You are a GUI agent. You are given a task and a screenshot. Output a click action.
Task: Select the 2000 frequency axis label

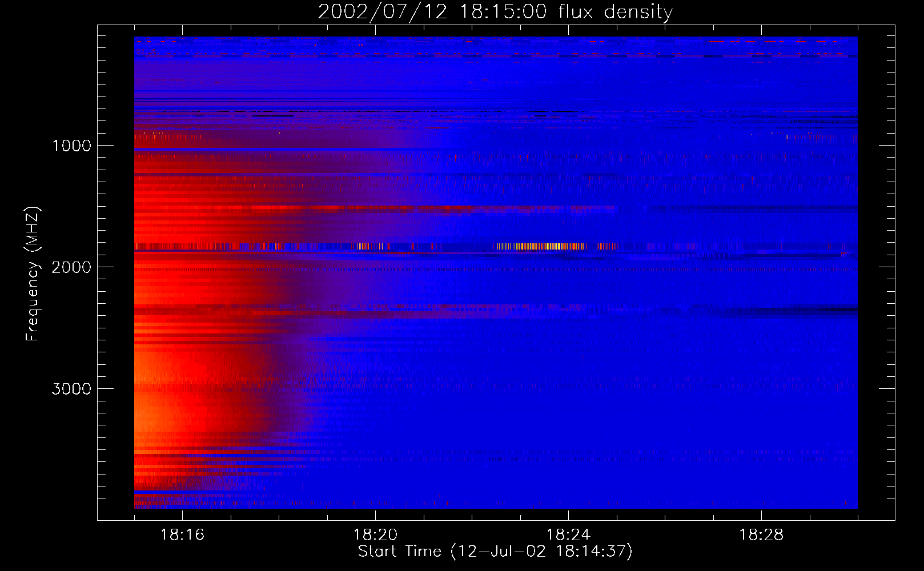[71, 267]
